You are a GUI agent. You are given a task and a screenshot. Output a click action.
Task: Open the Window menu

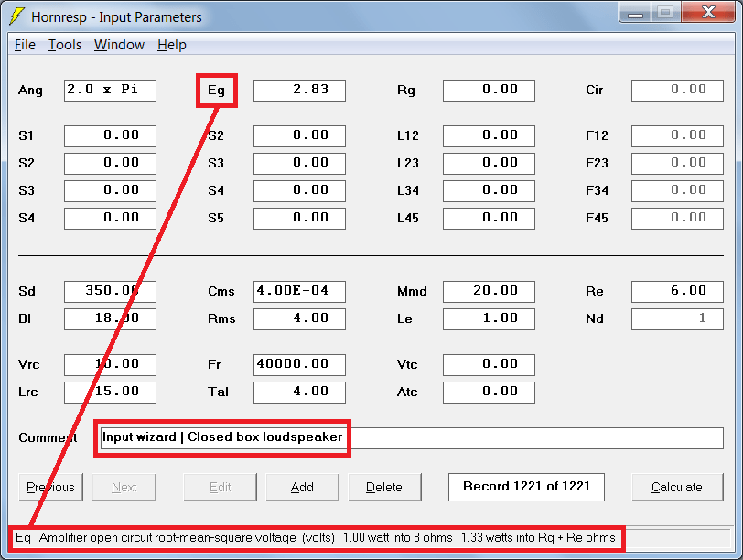[x=119, y=45]
